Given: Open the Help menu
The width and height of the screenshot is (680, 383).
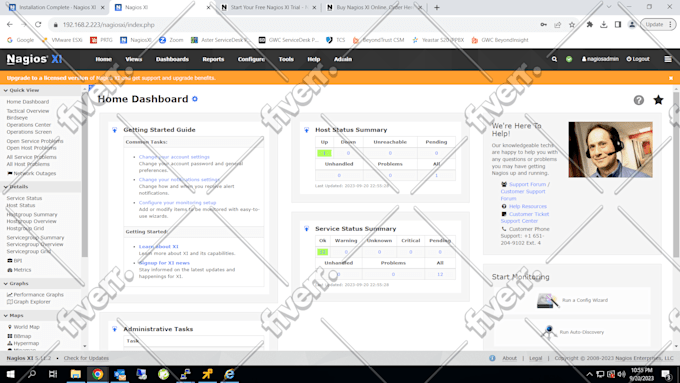Looking at the screenshot, I should tap(314, 59).
